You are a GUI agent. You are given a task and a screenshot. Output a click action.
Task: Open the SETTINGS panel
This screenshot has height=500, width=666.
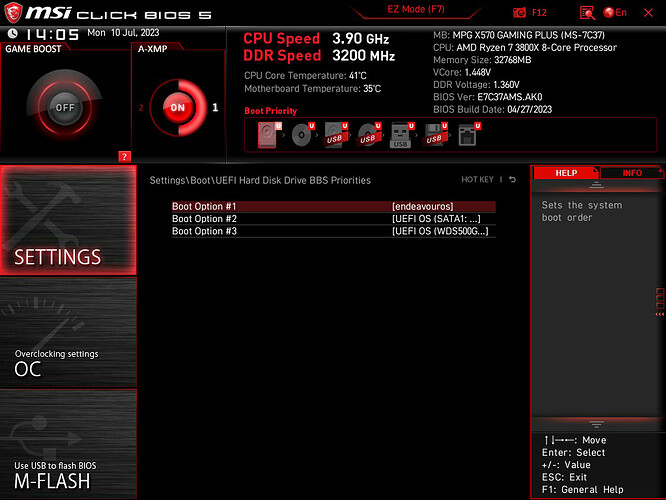pyautogui.click(x=68, y=220)
